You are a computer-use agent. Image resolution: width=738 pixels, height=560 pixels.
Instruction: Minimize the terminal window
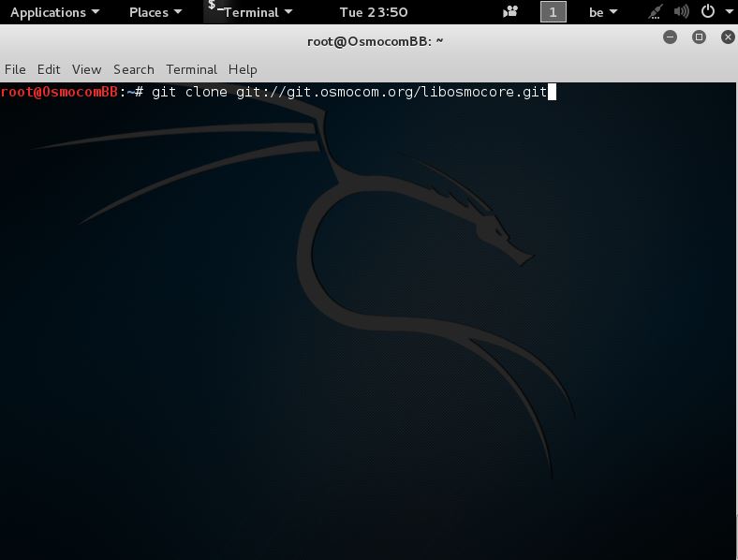click(x=670, y=37)
